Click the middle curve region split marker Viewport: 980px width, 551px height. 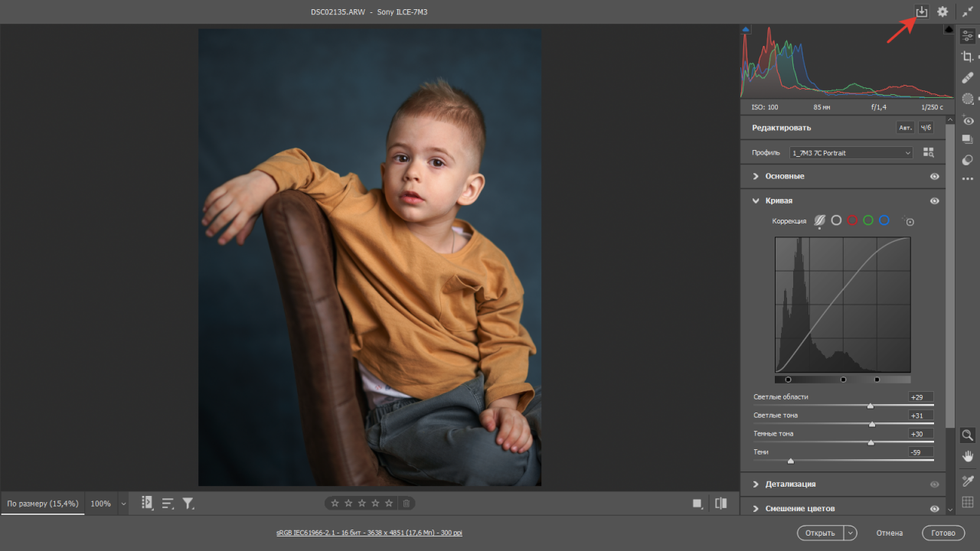pos(843,379)
